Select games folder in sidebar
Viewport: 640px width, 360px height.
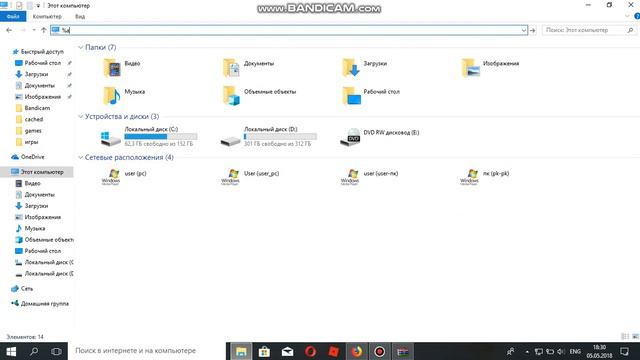click(28, 131)
